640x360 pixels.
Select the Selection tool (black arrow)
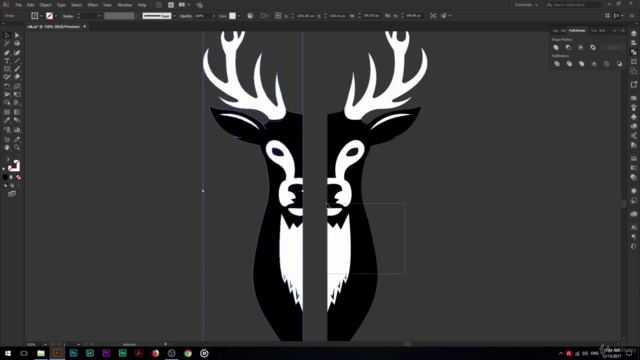coord(7,36)
